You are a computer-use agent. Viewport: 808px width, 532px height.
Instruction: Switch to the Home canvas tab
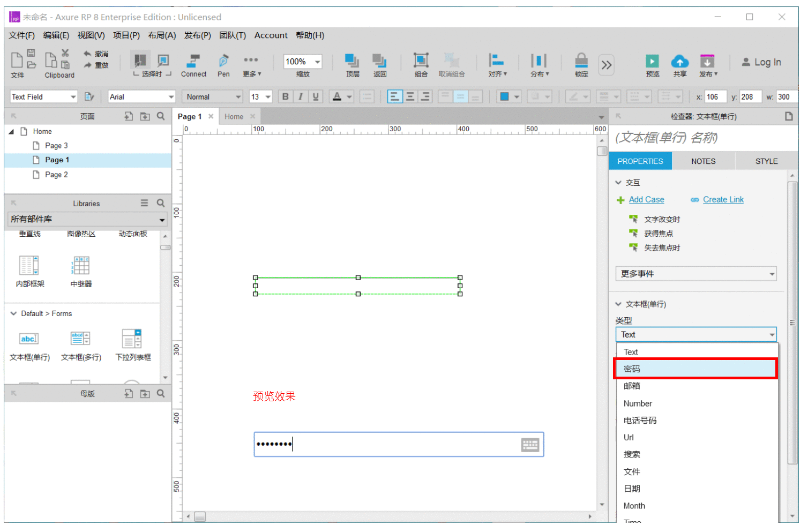point(234,116)
